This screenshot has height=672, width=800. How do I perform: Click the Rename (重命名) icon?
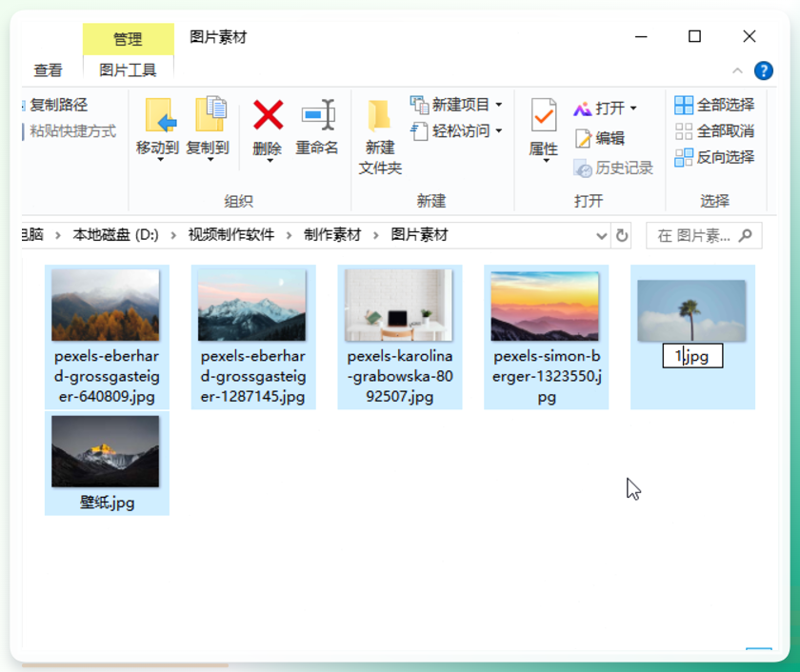318,115
